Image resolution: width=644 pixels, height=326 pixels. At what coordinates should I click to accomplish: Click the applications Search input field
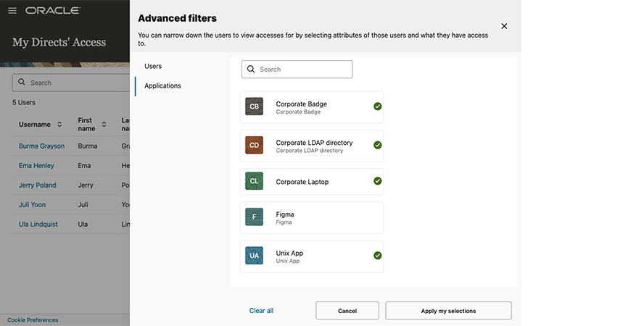click(304, 70)
